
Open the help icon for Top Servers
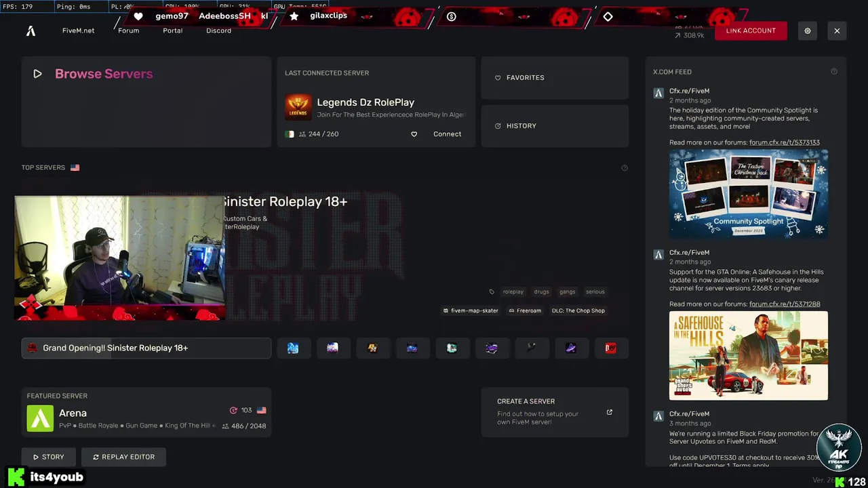[625, 168]
